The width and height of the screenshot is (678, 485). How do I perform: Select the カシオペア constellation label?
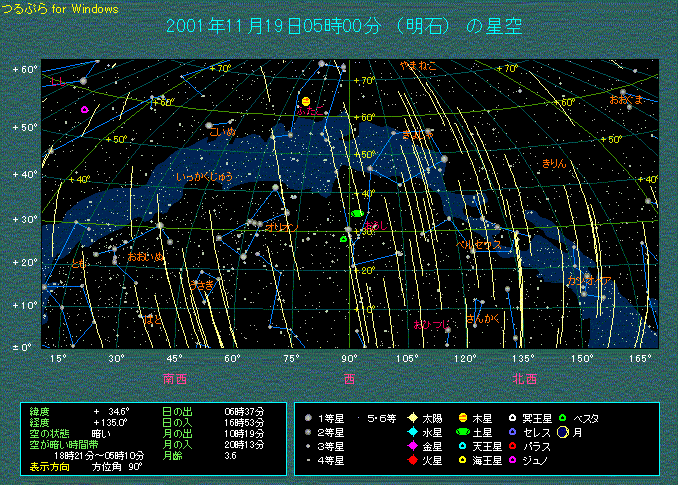click(588, 280)
